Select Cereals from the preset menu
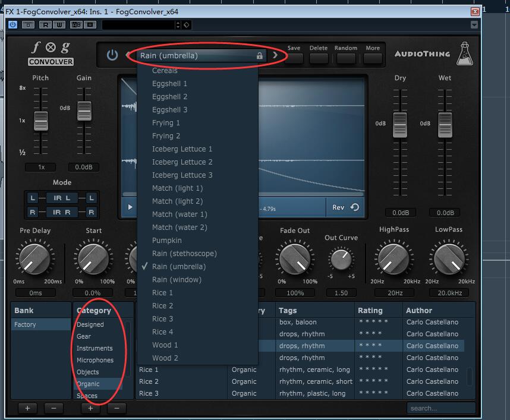The height and width of the screenshot is (420, 510). (197, 71)
